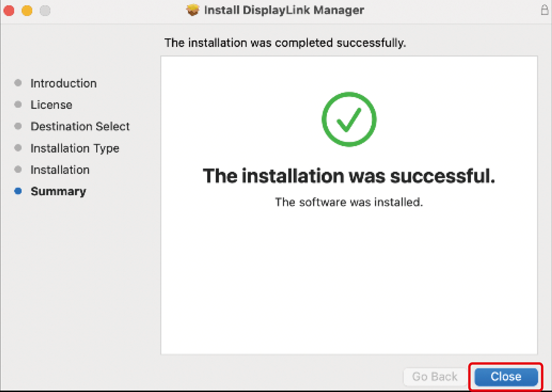Select the License step
The image size is (552, 392).
pos(51,105)
